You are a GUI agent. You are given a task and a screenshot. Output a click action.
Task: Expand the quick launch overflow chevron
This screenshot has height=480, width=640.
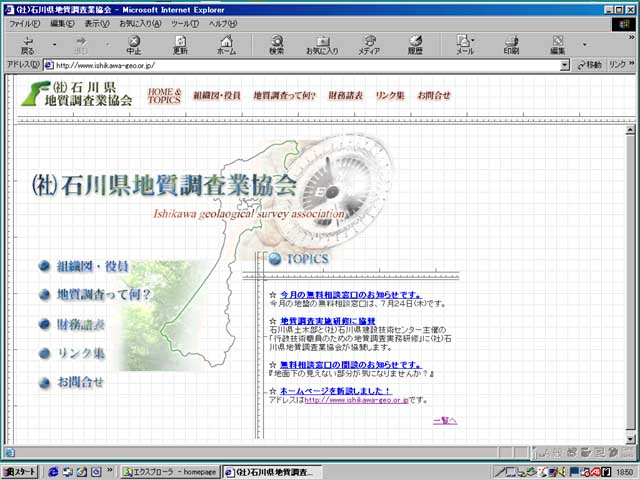pos(109,470)
